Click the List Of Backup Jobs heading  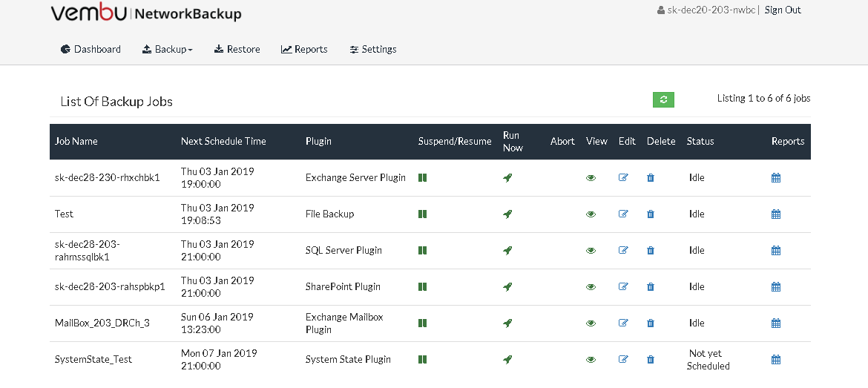pyautogui.click(x=116, y=102)
